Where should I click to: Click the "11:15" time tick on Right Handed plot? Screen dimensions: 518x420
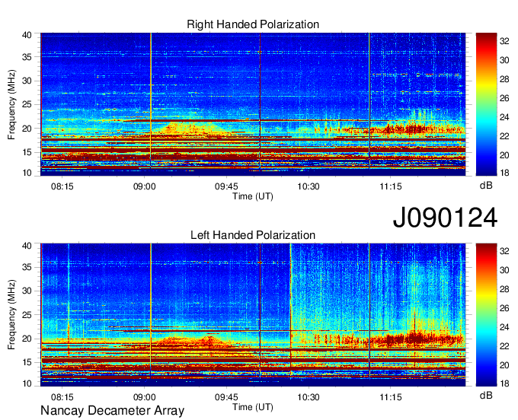(391, 186)
